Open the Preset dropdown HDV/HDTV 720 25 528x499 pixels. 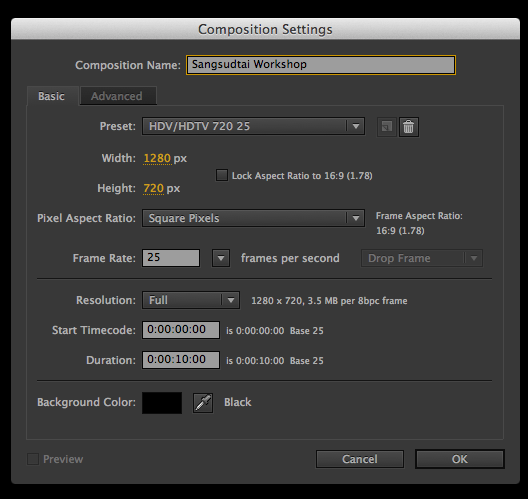[x=253, y=126]
